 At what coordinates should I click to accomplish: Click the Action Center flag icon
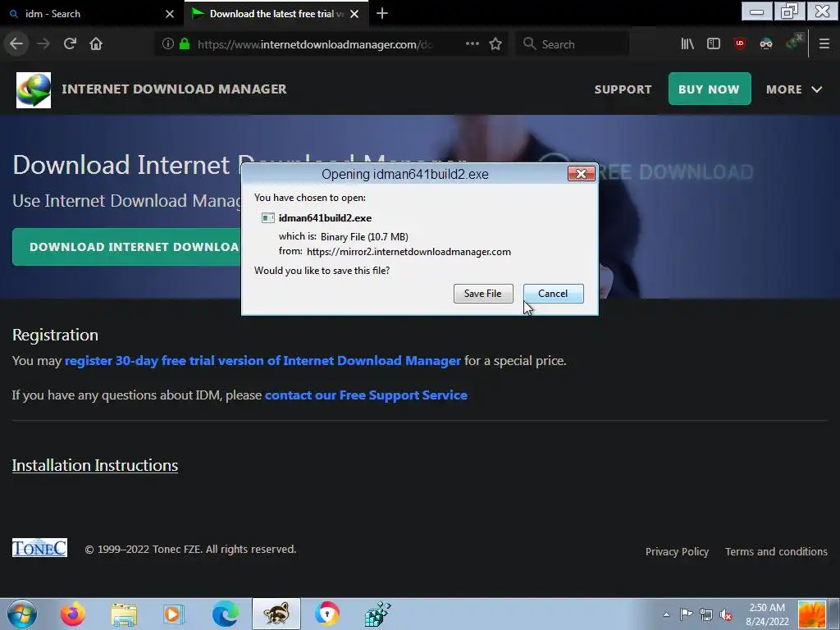(x=686, y=614)
